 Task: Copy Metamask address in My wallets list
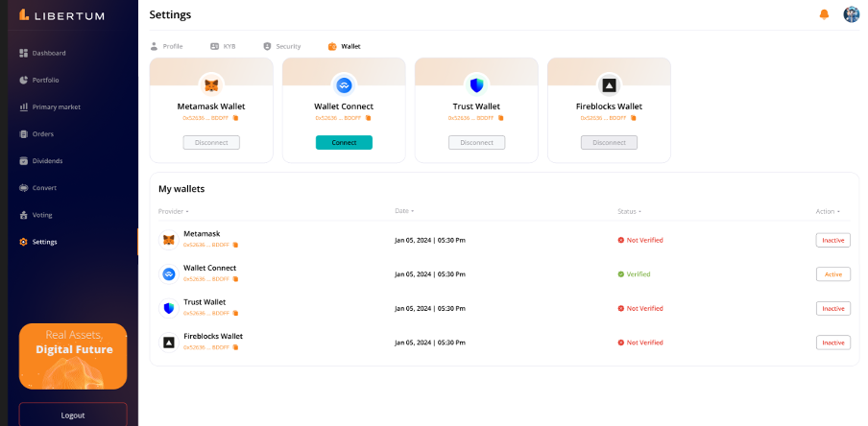click(x=236, y=245)
